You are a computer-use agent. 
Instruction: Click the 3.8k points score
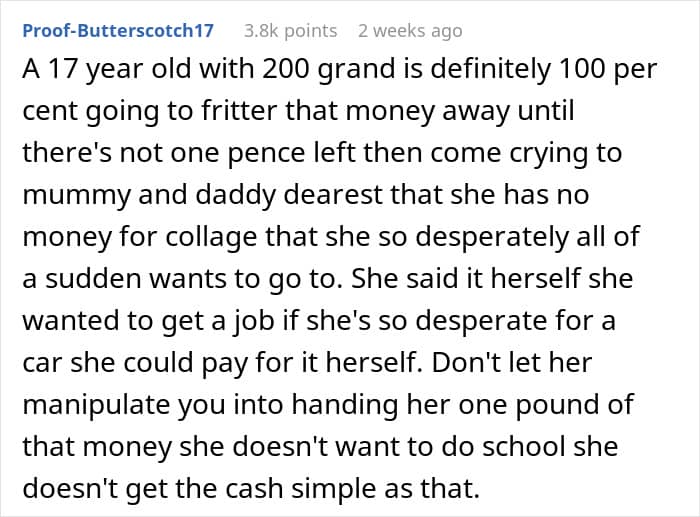coord(291,31)
